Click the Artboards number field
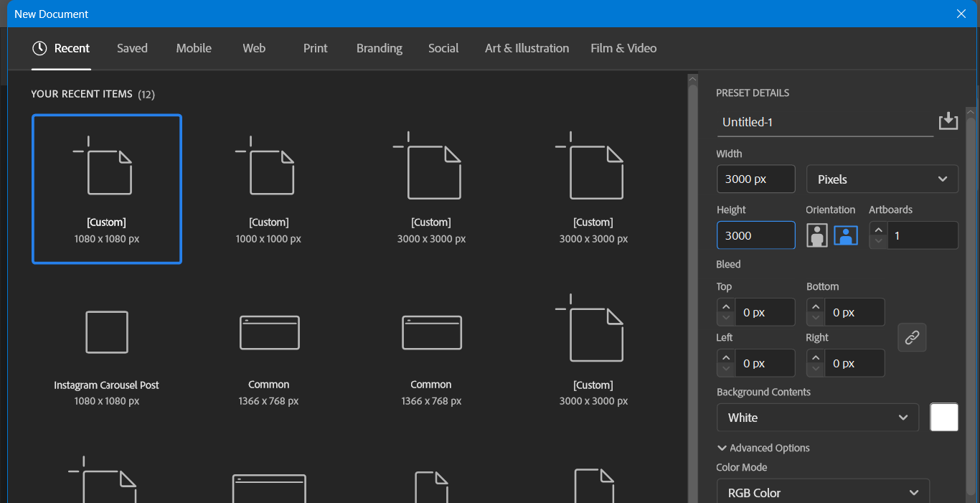This screenshot has width=980, height=503. tap(923, 235)
